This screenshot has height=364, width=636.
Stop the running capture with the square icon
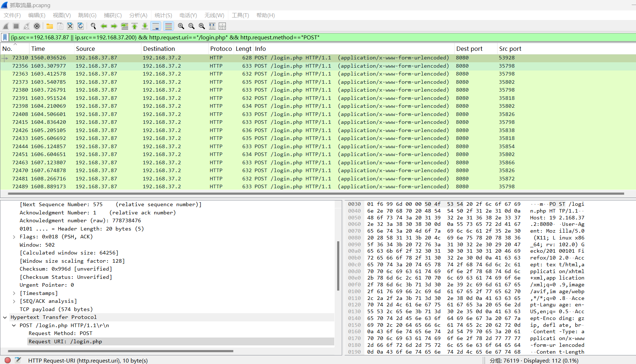coord(16,26)
